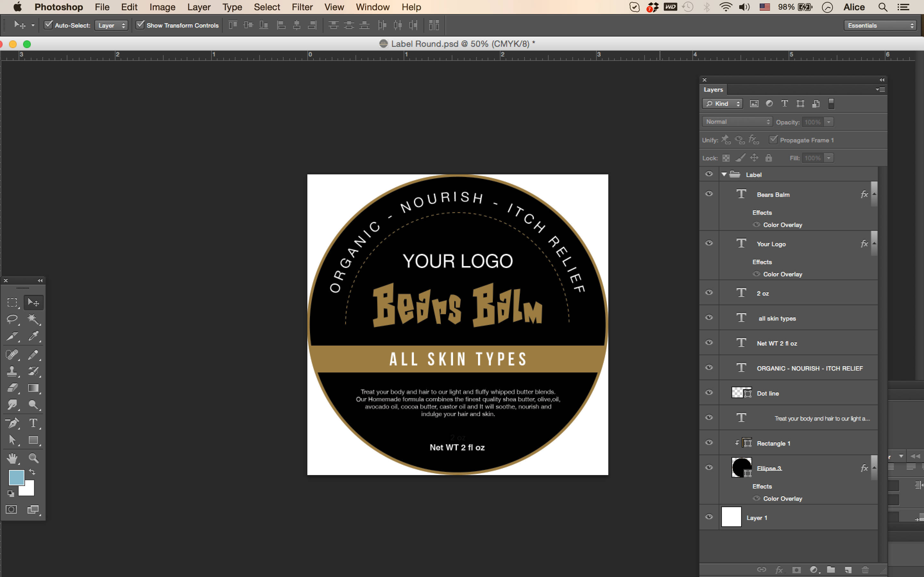924x577 pixels.
Task: Select the Lasso tool
Action: pyautogui.click(x=13, y=319)
